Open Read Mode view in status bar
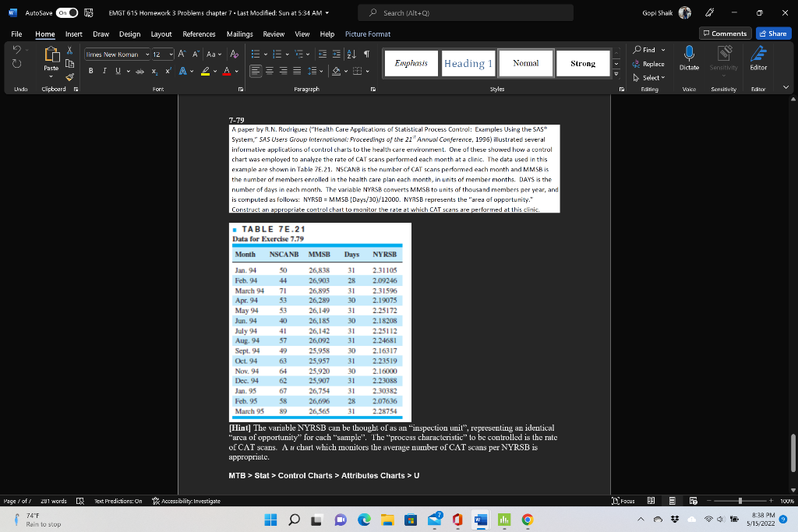Screen dimensions: 798x532 (x=651, y=501)
